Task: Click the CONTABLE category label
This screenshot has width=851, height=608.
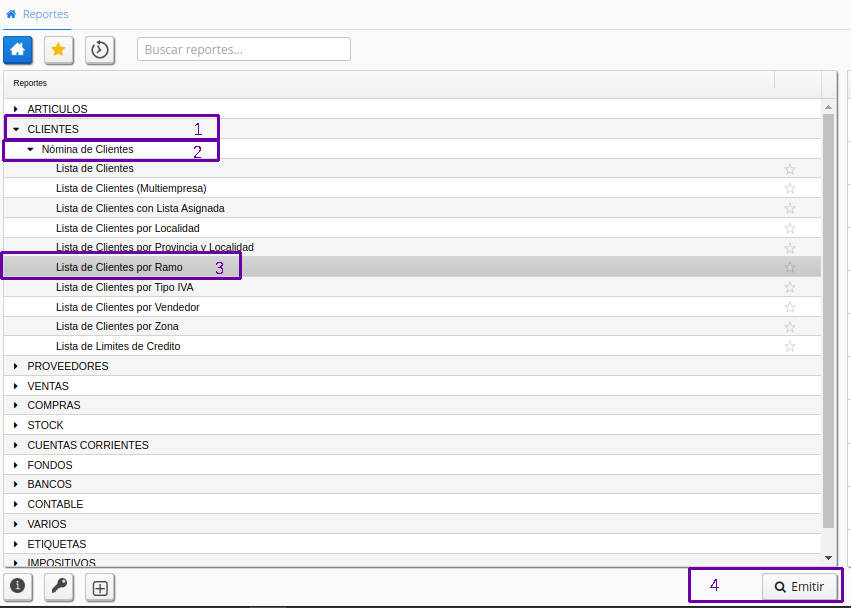Action: 55,504
